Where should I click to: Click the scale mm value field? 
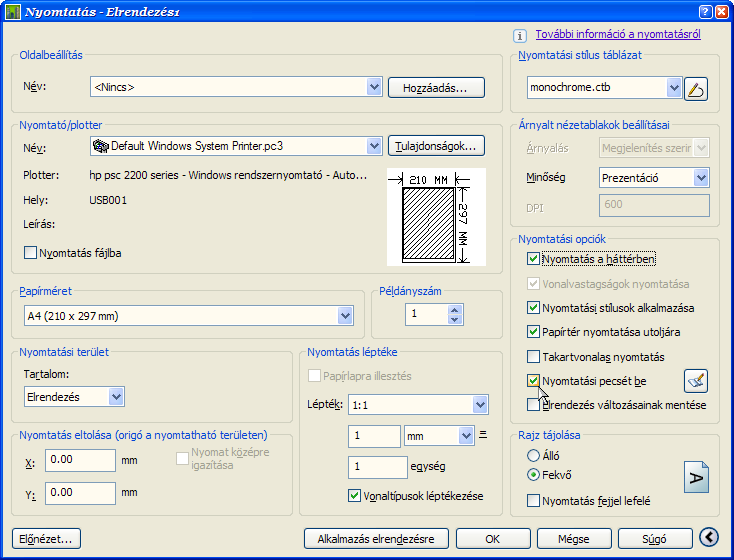pos(374,436)
